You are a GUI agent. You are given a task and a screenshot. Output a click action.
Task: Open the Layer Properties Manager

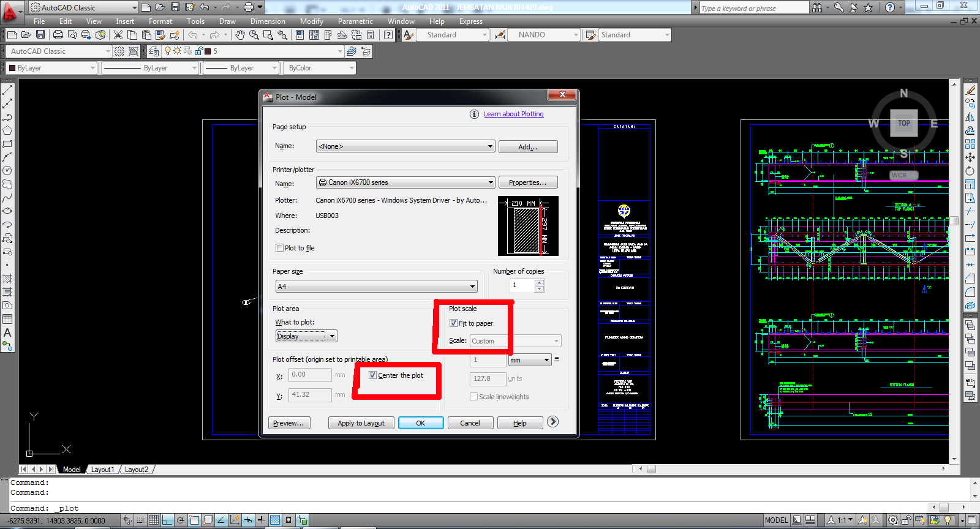coord(154,51)
